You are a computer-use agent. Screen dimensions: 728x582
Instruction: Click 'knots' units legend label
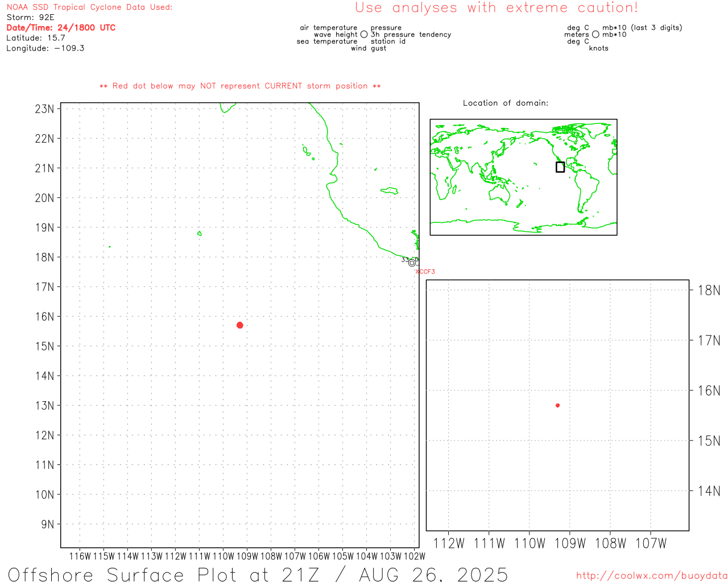click(x=599, y=48)
